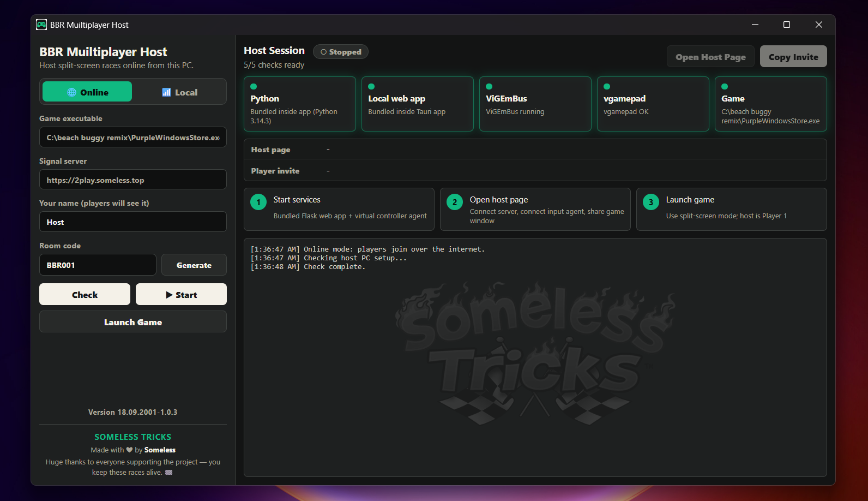Click the '5/5 checks ready' text
Viewport: 868px width, 501px height.
(x=274, y=65)
